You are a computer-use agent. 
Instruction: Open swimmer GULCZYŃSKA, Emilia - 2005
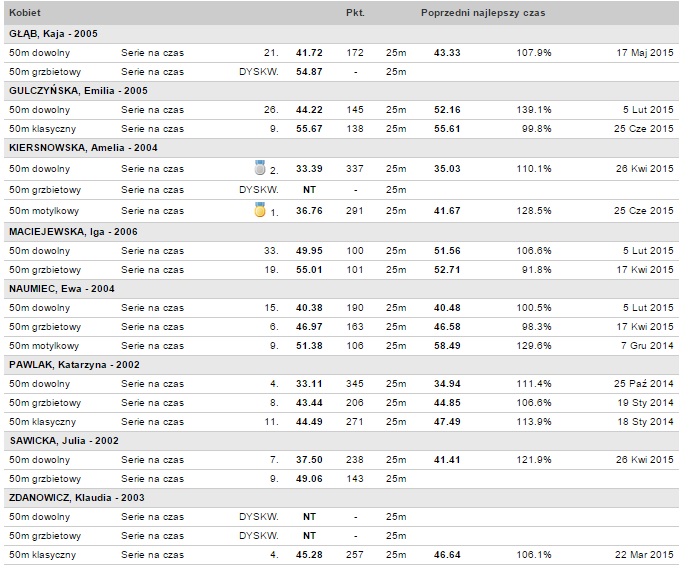[x=78, y=91]
